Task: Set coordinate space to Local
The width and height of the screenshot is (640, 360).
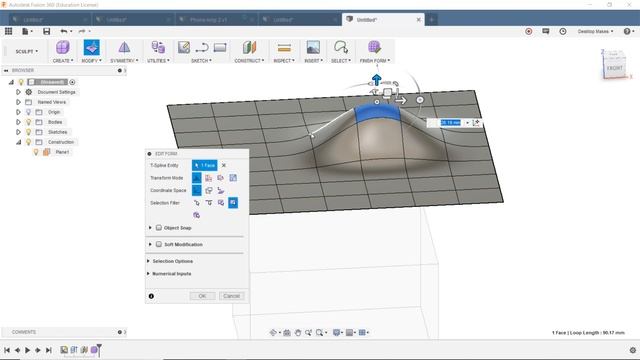Action: (x=221, y=190)
